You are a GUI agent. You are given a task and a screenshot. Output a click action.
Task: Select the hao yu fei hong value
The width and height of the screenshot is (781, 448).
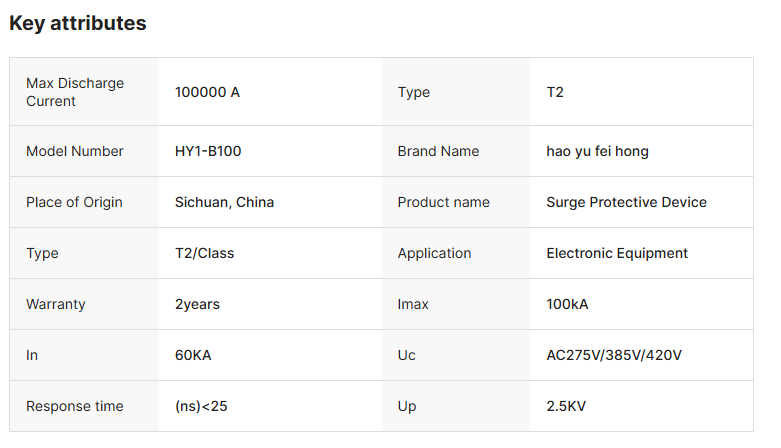[x=597, y=151]
